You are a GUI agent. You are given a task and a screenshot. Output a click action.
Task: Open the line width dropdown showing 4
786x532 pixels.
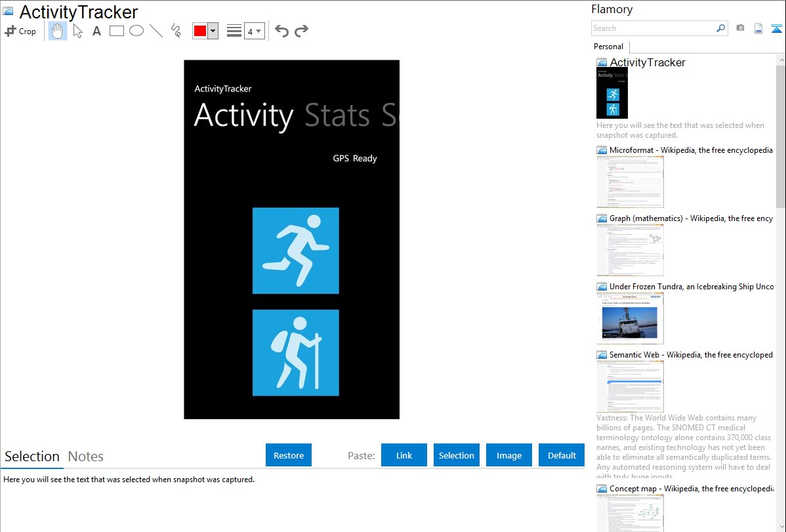coord(255,31)
